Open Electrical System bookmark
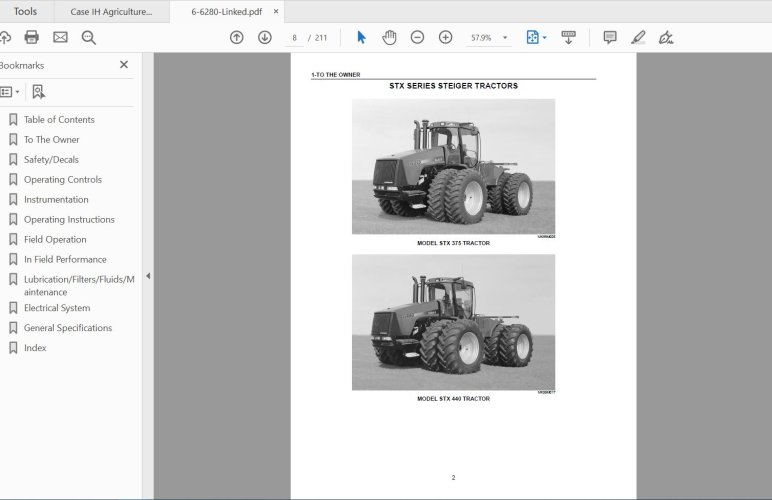 click(x=57, y=308)
